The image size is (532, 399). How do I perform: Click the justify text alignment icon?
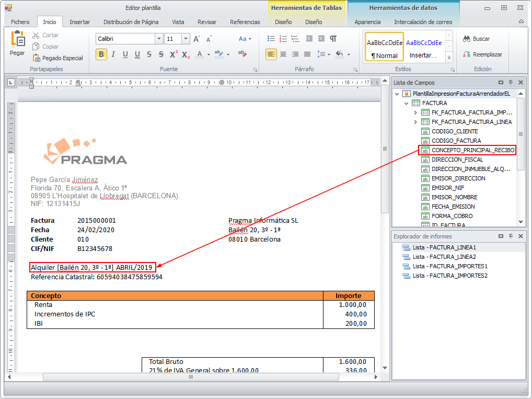click(307, 54)
